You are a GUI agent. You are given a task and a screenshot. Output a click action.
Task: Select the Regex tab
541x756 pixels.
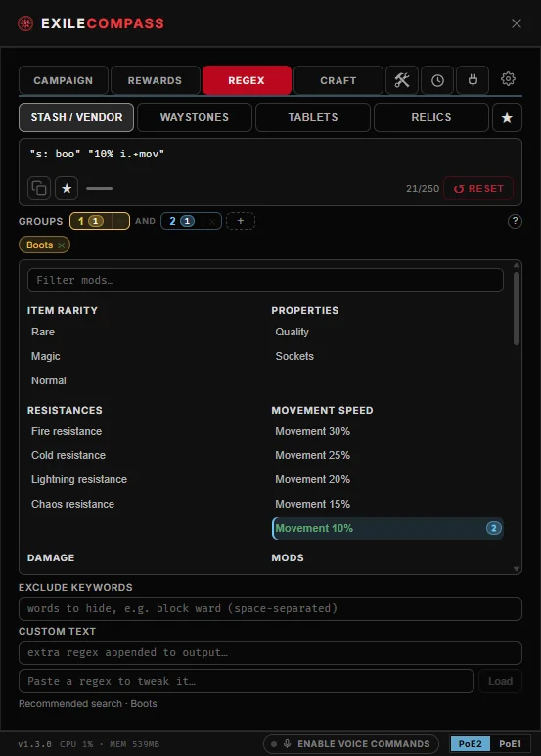click(247, 80)
